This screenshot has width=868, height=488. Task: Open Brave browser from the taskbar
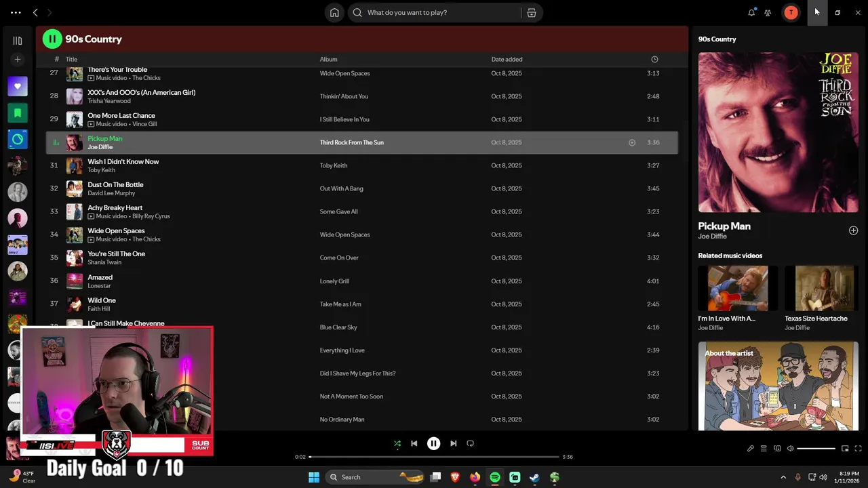455,477
